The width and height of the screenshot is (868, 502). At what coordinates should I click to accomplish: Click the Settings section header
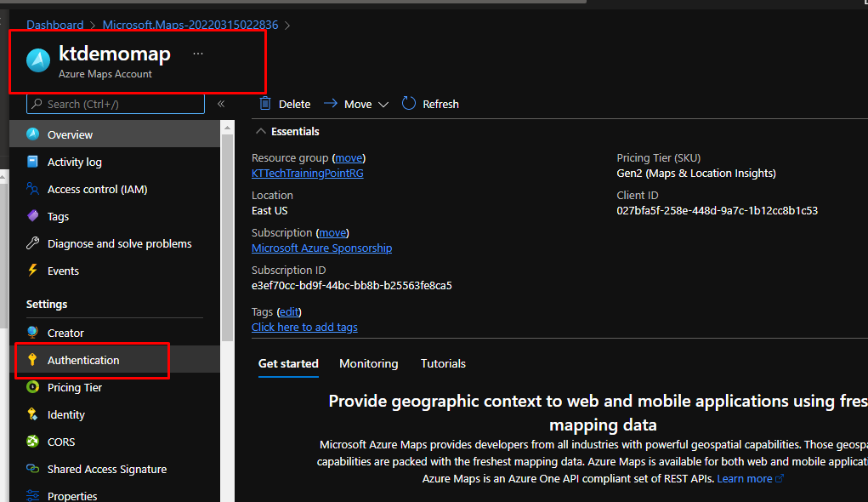(47, 305)
